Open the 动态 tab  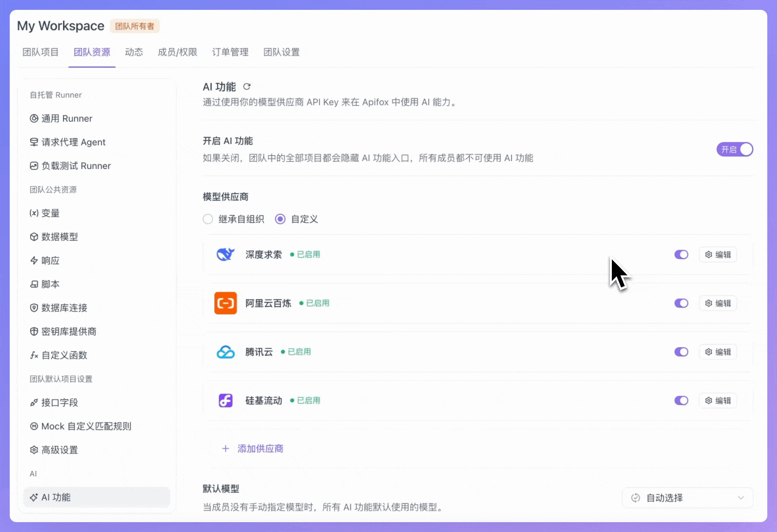click(134, 52)
